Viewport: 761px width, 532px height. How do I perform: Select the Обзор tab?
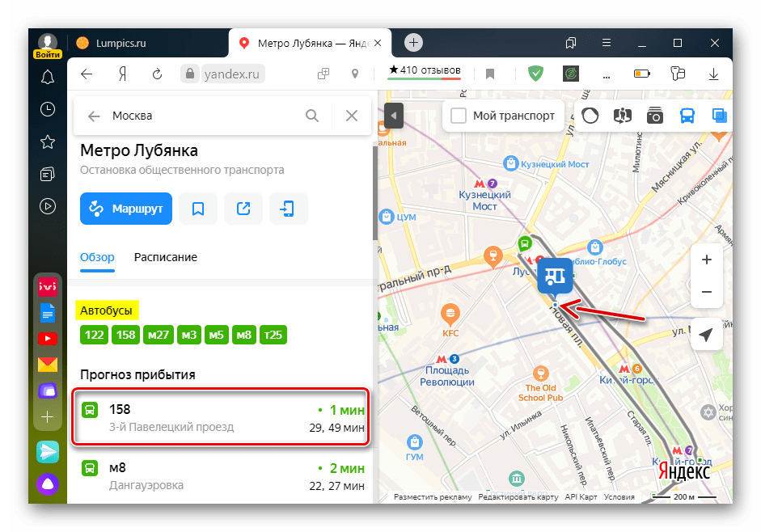(97, 257)
